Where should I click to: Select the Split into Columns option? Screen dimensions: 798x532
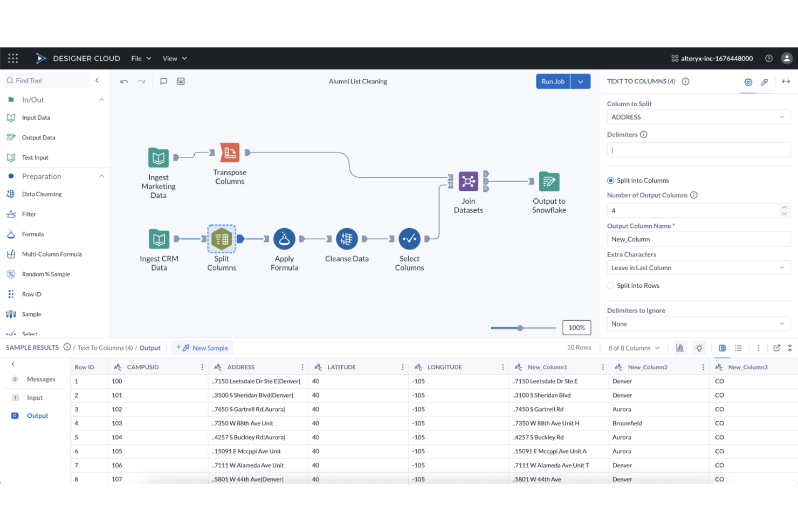click(610, 180)
